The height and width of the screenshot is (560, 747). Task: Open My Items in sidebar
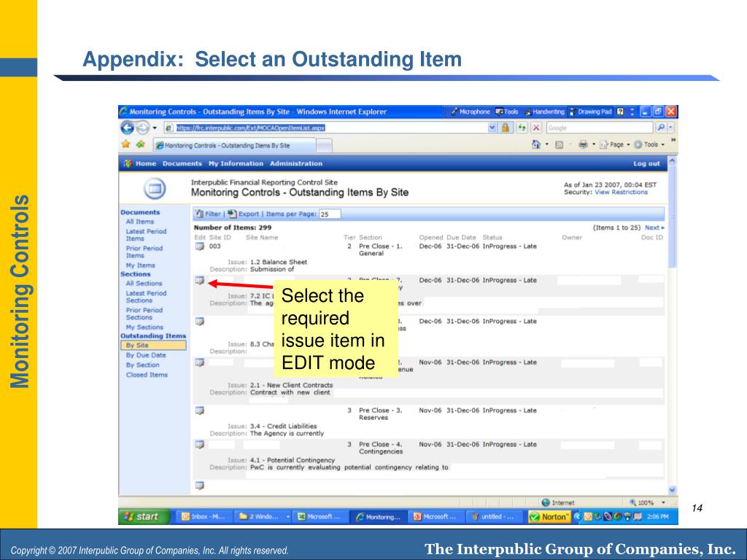coord(141,265)
